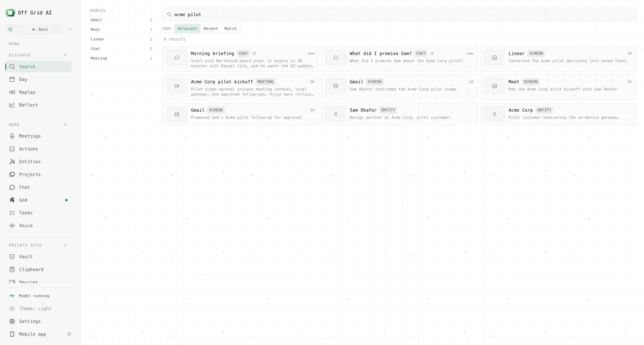Click the Acme Corp entity person icon
644x345 pixels.
pyautogui.click(x=494, y=114)
